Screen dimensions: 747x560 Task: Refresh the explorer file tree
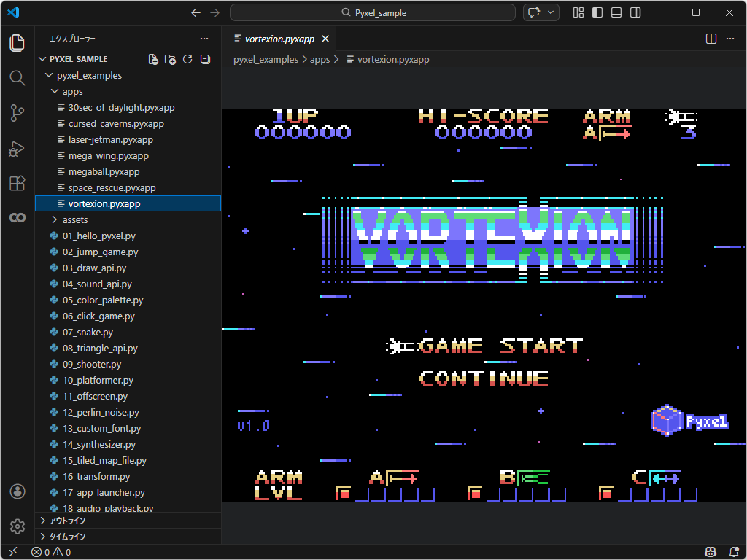(x=187, y=59)
